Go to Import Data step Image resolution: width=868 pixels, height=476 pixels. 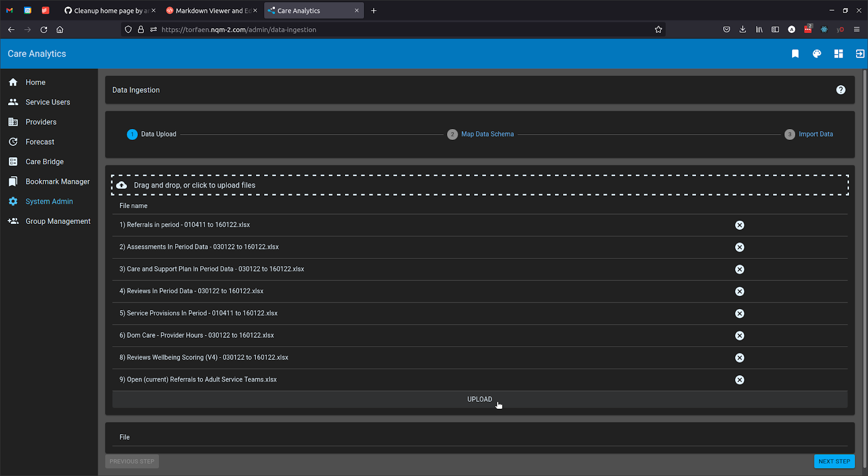809,134
